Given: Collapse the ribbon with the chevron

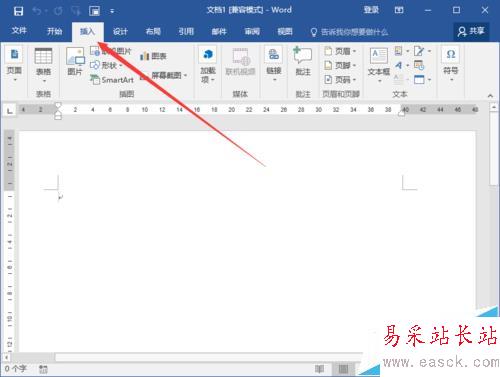Looking at the screenshot, I should click(490, 96).
